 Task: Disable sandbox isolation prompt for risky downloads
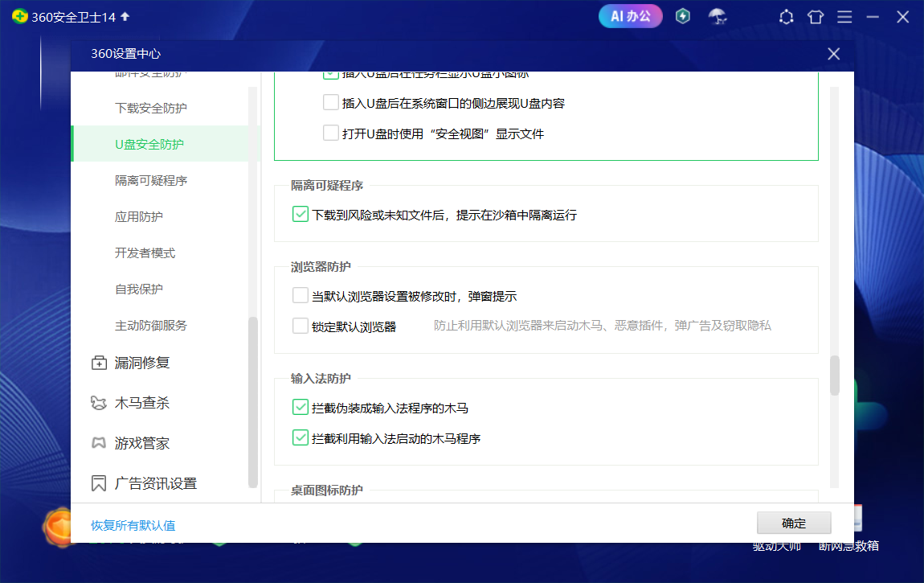300,214
